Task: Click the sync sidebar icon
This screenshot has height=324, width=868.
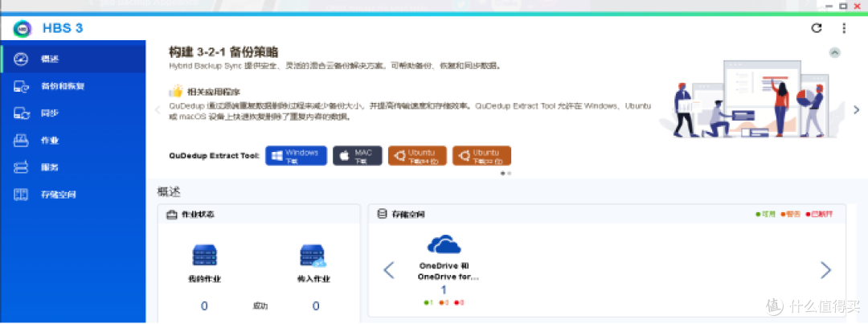Action: click(21, 113)
